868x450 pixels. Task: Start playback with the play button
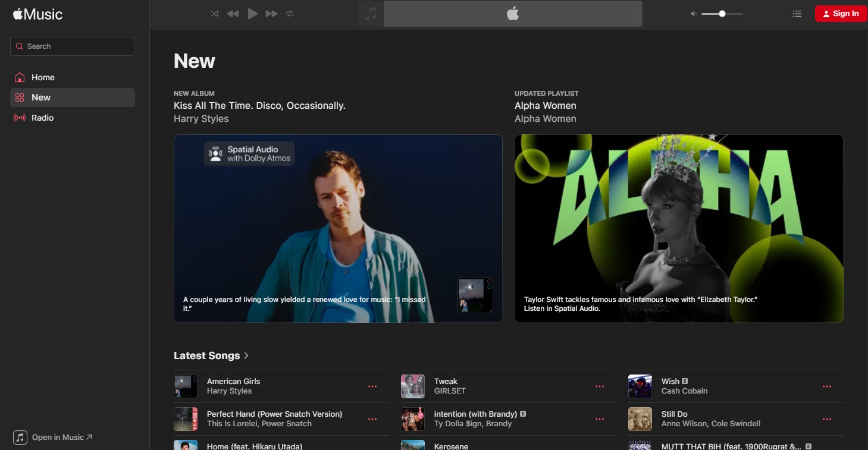point(253,14)
